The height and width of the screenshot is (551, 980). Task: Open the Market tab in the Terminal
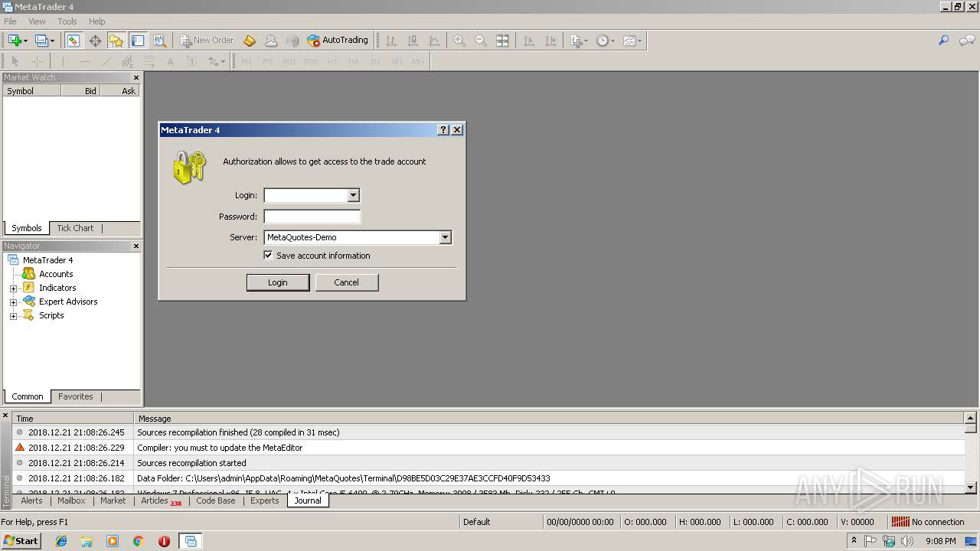point(113,500)
